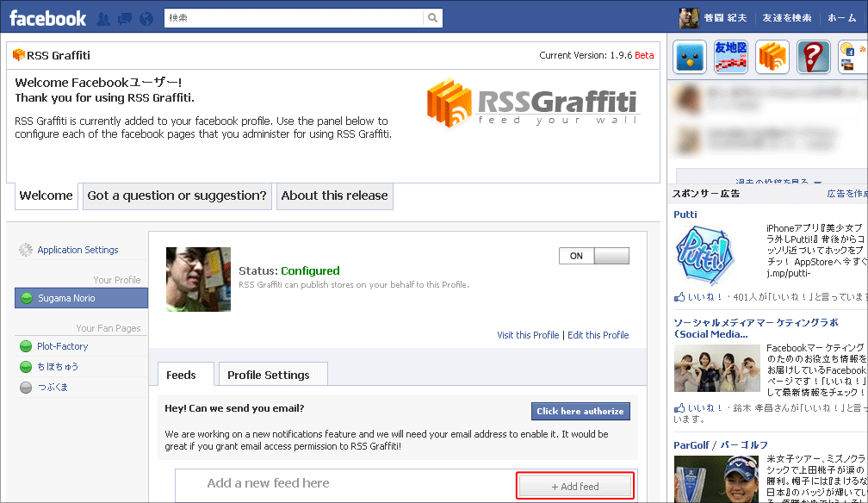Click the green status dot for Plot-Factory
The image size is (868, 503).
(x=26, y=347)
